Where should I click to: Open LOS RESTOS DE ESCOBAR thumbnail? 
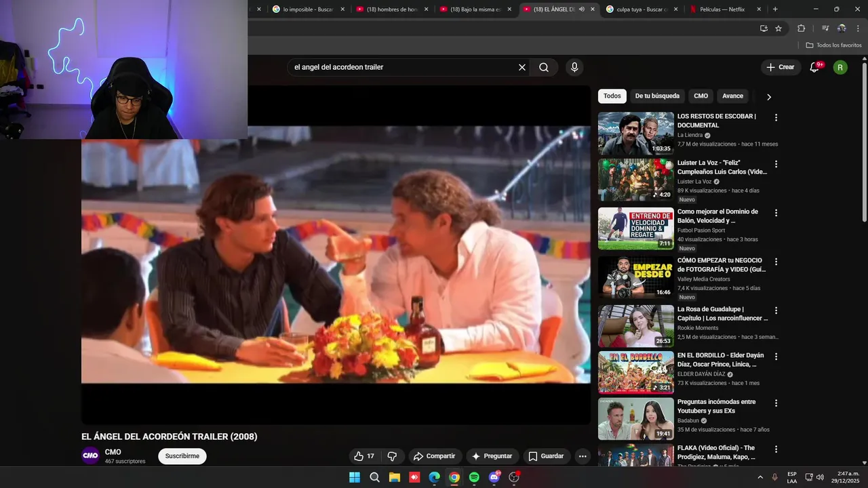point(636,134)
